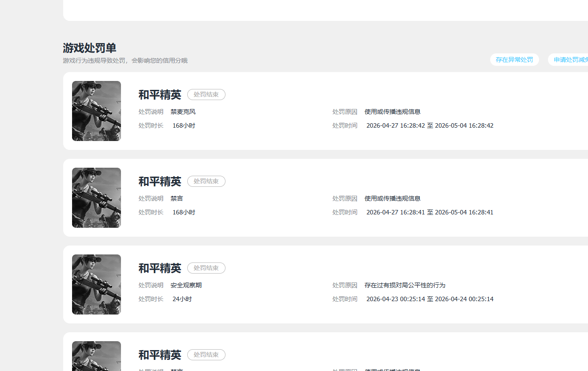Viewport: 588px width, 371px height.
Task: Click the bottom partially visible game thumbnail
Action: click(x=97, y=356)
